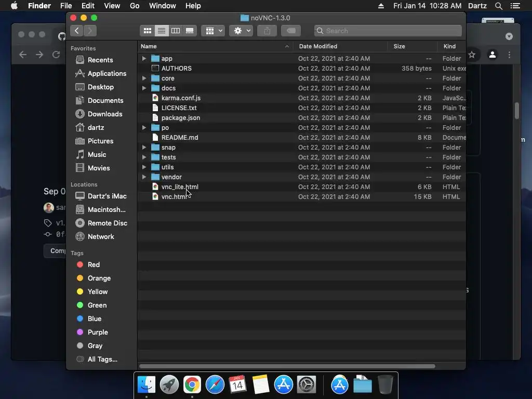532x399 pixels.
Task: Switch Finder to icon view
Action: tap(147, 31)
